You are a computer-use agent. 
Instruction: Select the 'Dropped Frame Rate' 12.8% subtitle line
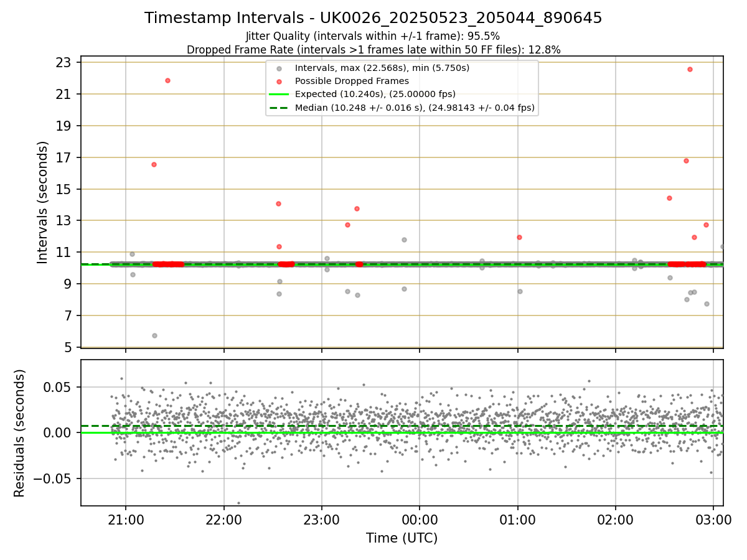pyautogui.click(x=374, y=49)
